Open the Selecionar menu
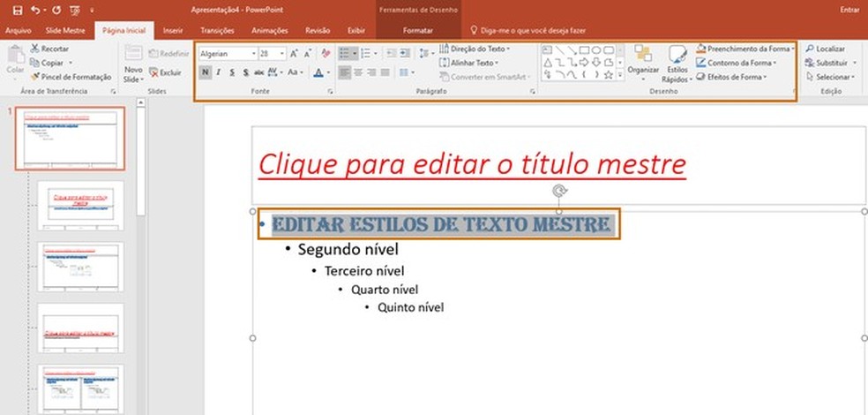Viewport: 868px width, 415px height. [830, 77]
